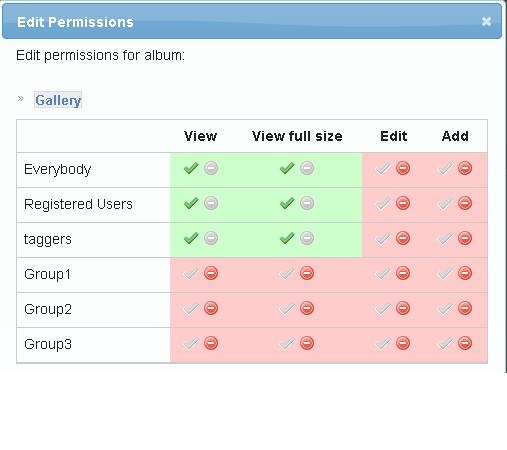Deny Edit for Group1

pos(403,273)
